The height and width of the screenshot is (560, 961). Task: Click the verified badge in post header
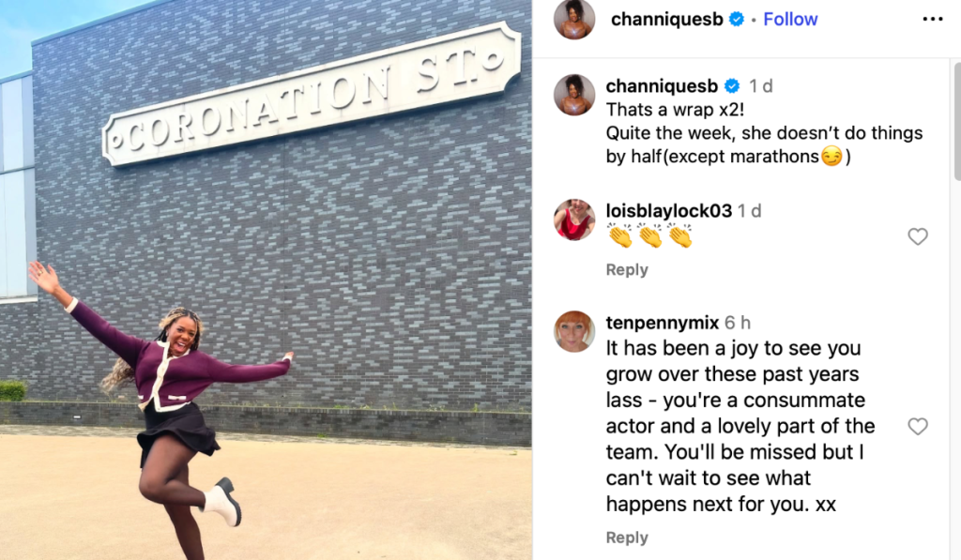pos(736,20)
